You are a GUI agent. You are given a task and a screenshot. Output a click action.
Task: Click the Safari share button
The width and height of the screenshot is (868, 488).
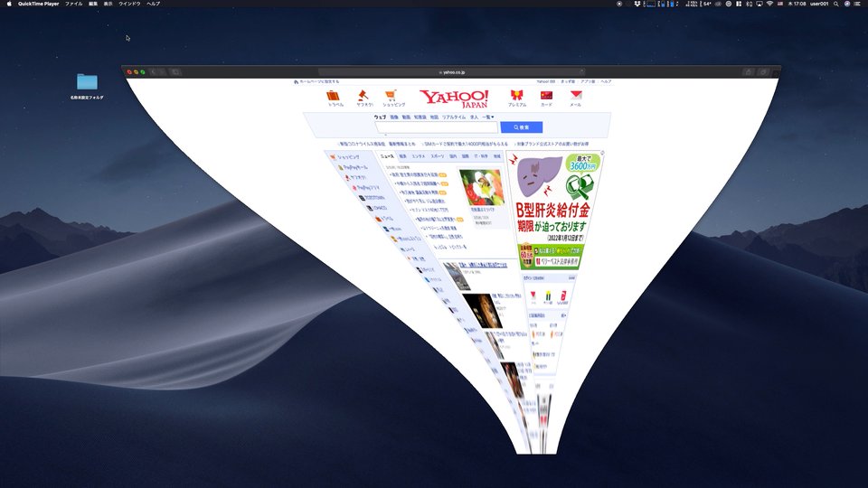point(749,72)
